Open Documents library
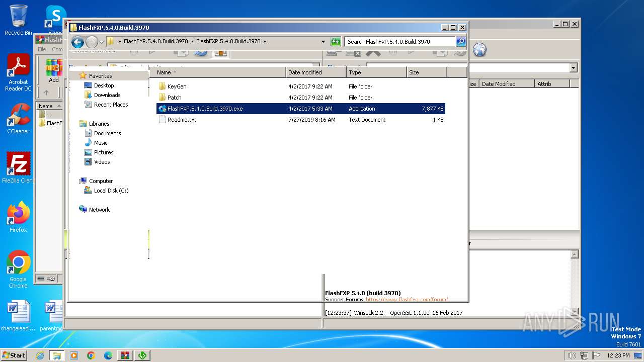The height and width of the screenshot is (362, 644). pyautogui.click(x=107, y=133)
